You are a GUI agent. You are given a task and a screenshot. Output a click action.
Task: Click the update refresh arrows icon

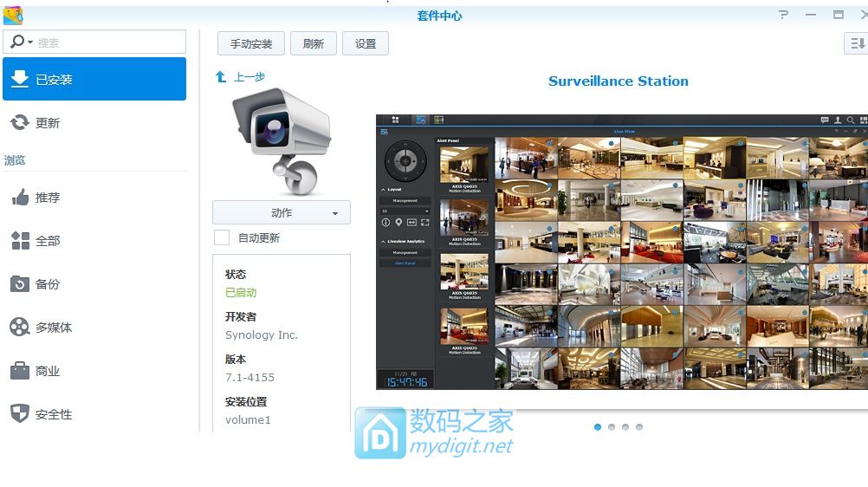coord(20,122)
